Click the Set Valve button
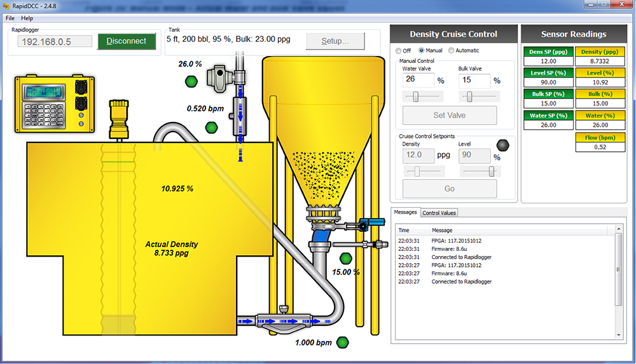 (x=450, y=115)
